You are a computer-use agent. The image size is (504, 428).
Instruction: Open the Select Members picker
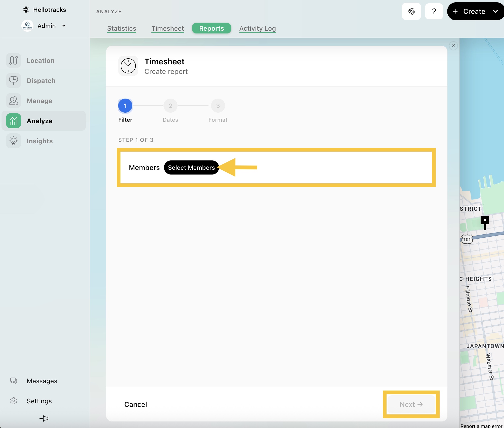pyautogui.click(x=191, y=167)
